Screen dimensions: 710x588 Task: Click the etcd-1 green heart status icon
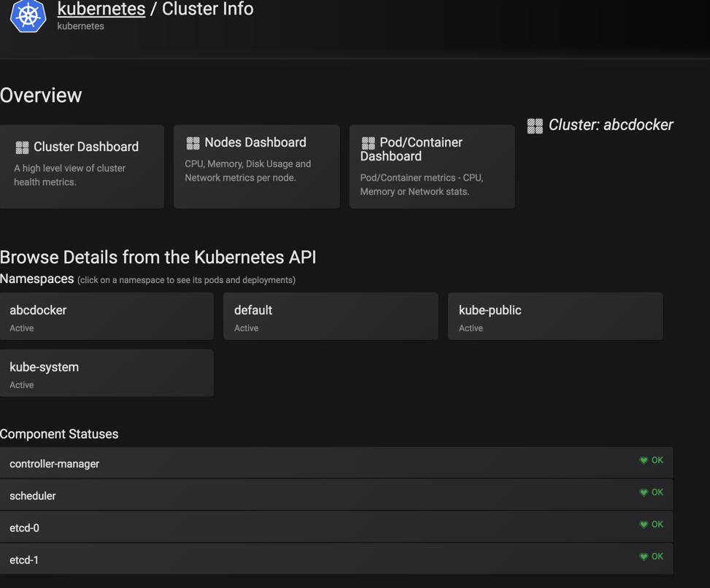(x=644, y=557)
